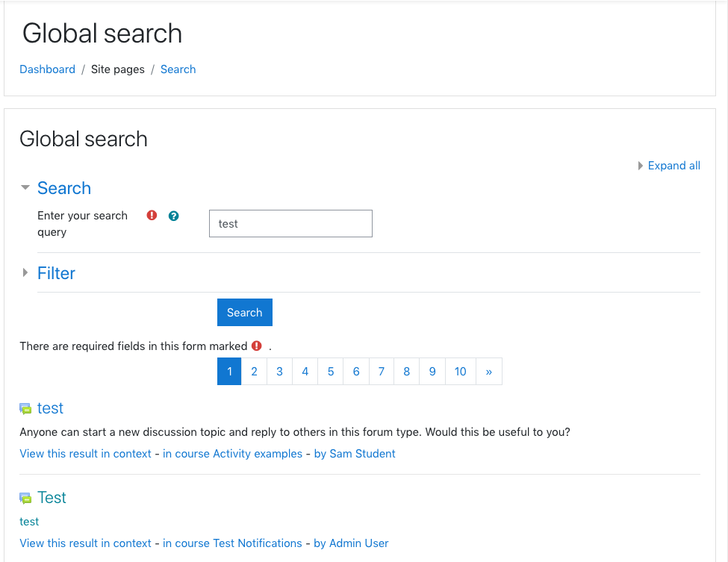Click the blue Search button

pyautogui.click(x=245, y=312)
